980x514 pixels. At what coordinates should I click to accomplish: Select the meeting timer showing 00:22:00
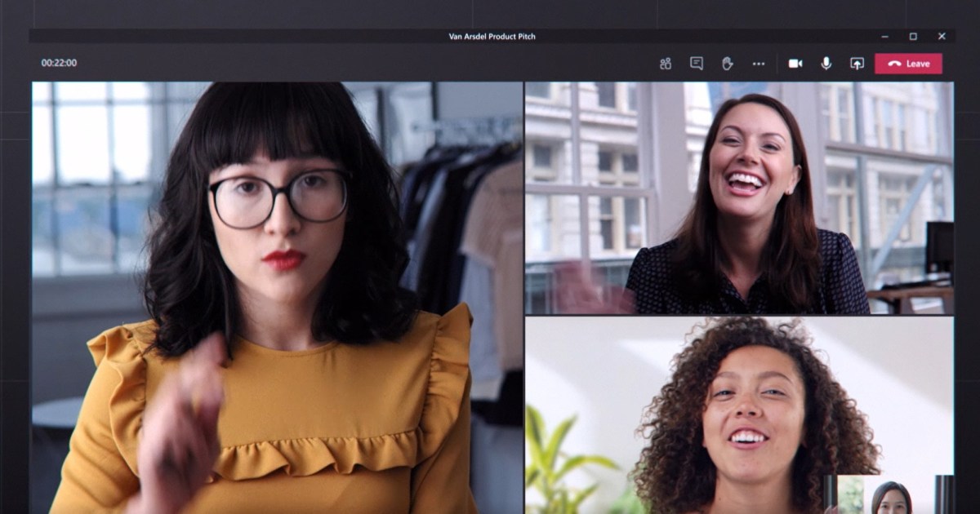(x=59, y=63)
